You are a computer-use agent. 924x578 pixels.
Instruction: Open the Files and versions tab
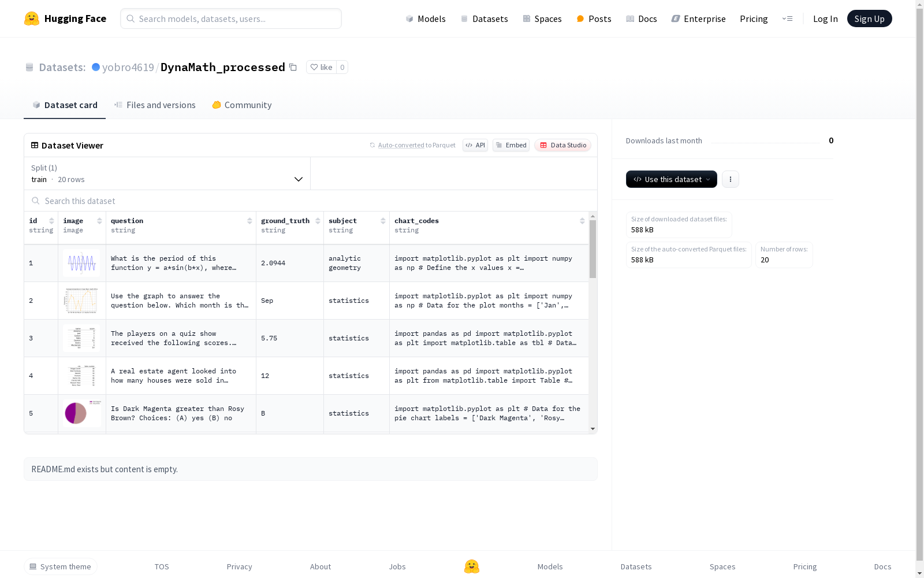(x=155, y=105)
